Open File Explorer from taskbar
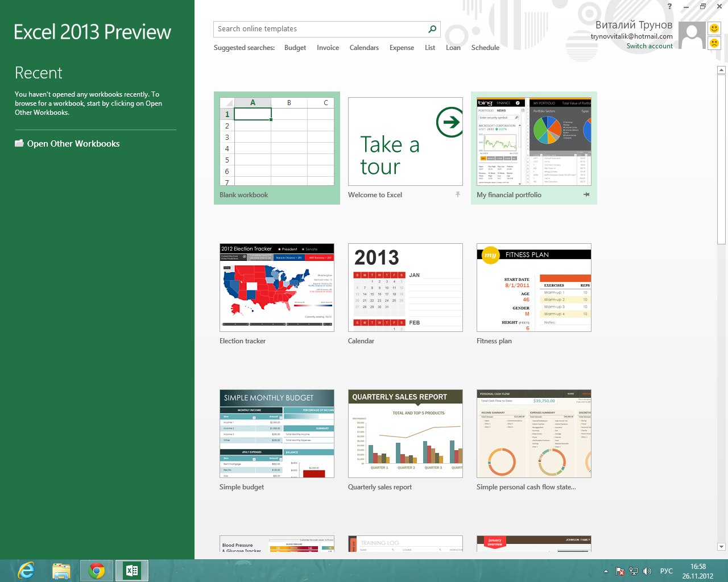Image resolution: width=728 pixels, height=582 pixels. coord(61,571)
